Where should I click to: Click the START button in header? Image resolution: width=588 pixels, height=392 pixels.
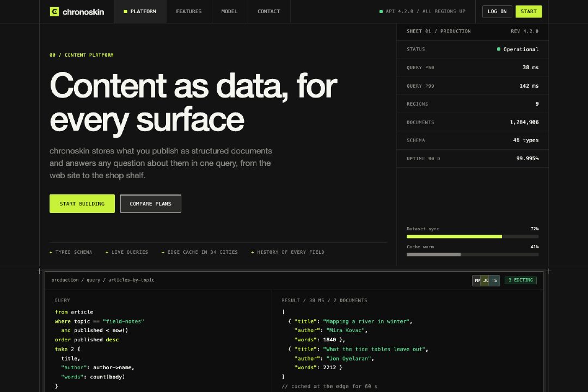tap(528, 11)
